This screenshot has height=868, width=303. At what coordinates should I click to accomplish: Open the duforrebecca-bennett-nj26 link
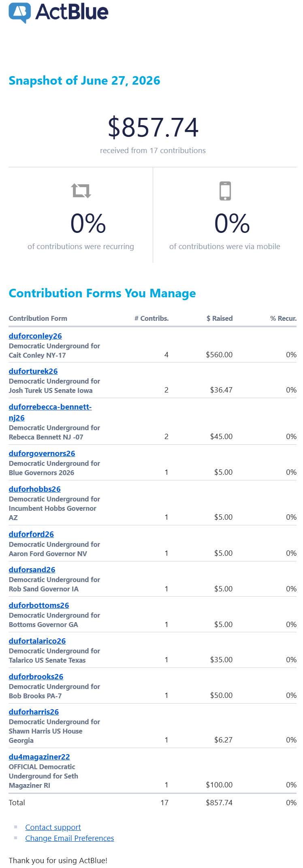tap(50, 412)
